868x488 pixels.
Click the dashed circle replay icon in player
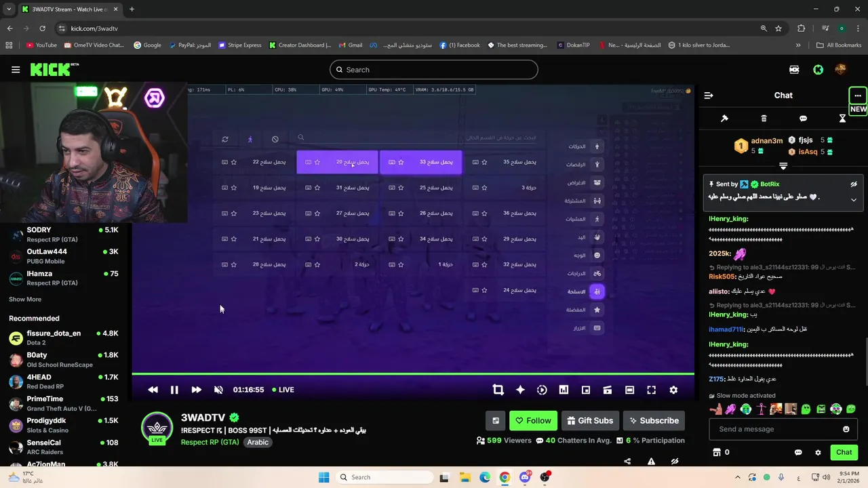point(542,390)
